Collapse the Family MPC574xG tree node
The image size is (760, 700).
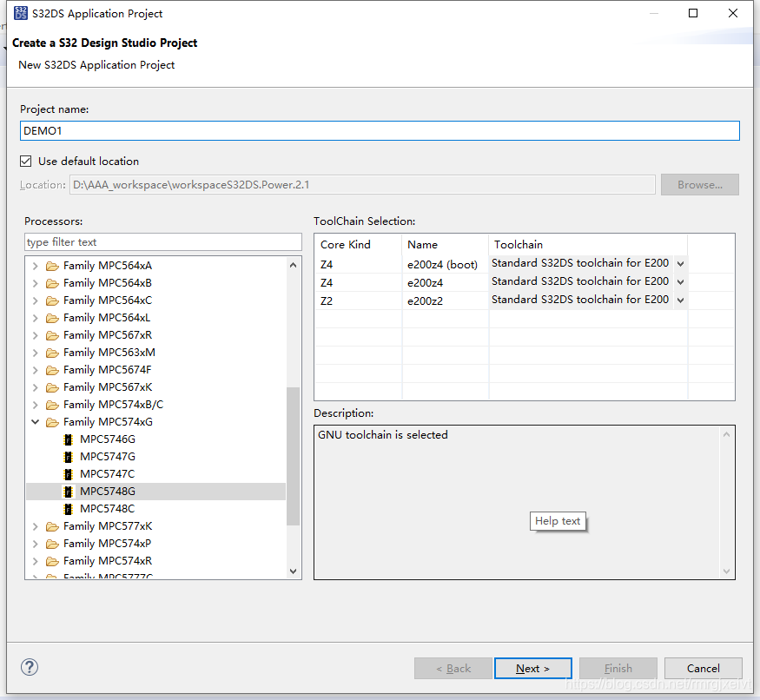click(35, 422)
